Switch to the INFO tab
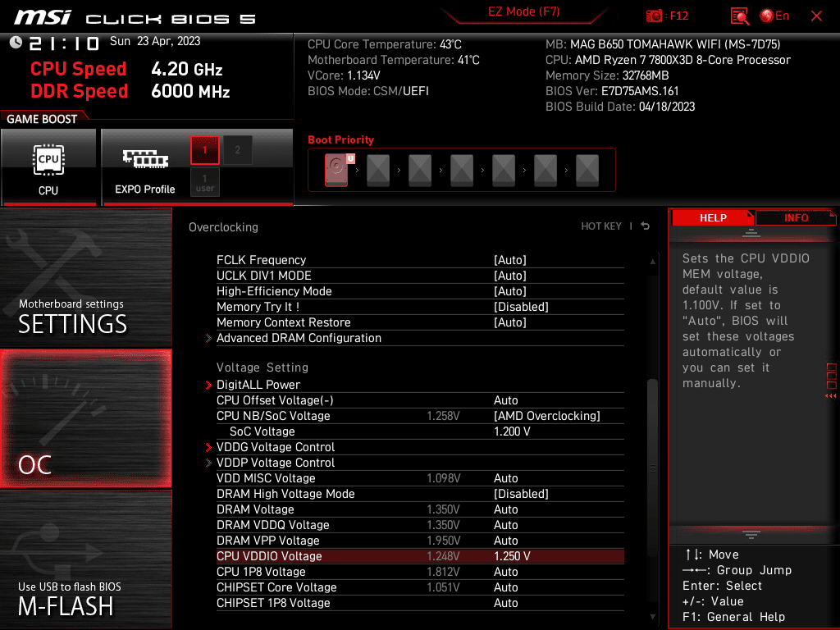Image resolution: width=840 pixels, height=630 pixels. [x=796, y=218]
